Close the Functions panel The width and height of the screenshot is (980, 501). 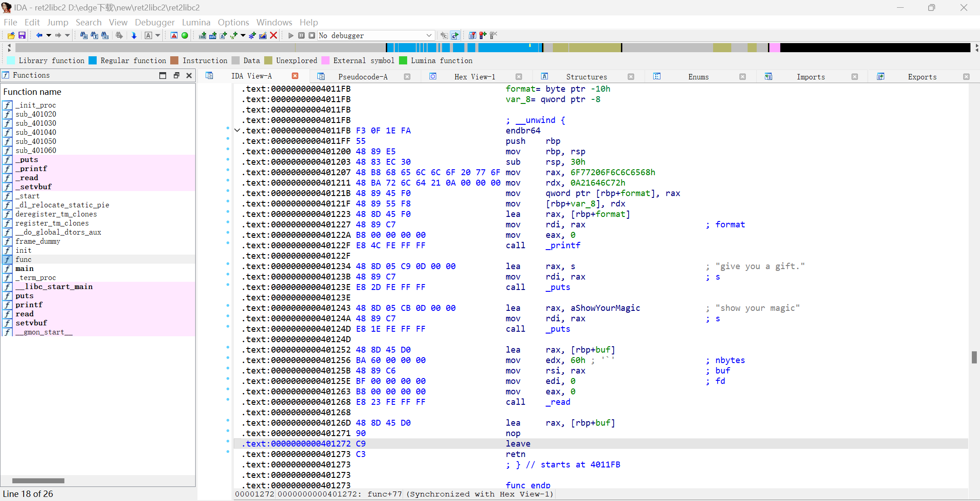pyautogui.click(x=189, y=75)
